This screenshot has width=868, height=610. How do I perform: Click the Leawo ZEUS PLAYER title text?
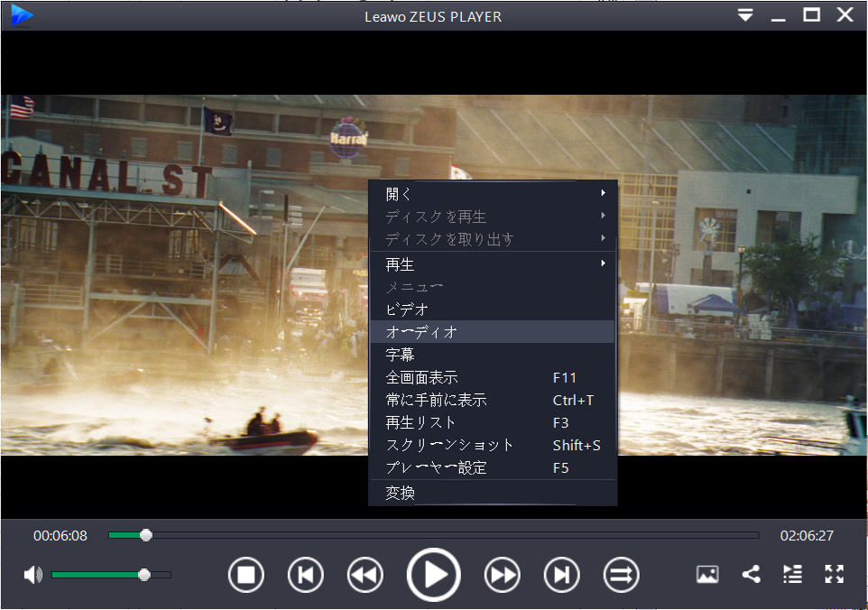point(433,17)
